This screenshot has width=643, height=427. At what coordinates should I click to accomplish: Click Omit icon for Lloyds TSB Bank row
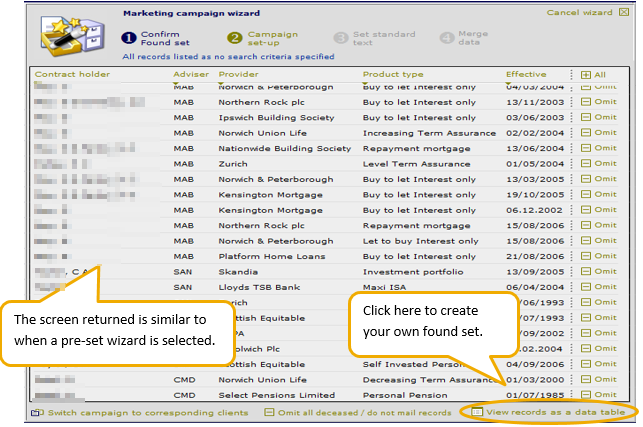[x=586, y=287]
